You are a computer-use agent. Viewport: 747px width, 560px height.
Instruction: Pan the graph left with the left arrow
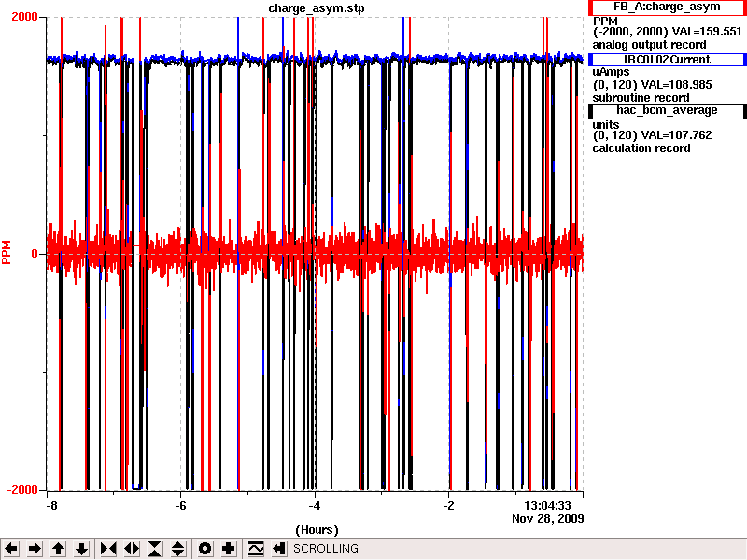(12, 549)
